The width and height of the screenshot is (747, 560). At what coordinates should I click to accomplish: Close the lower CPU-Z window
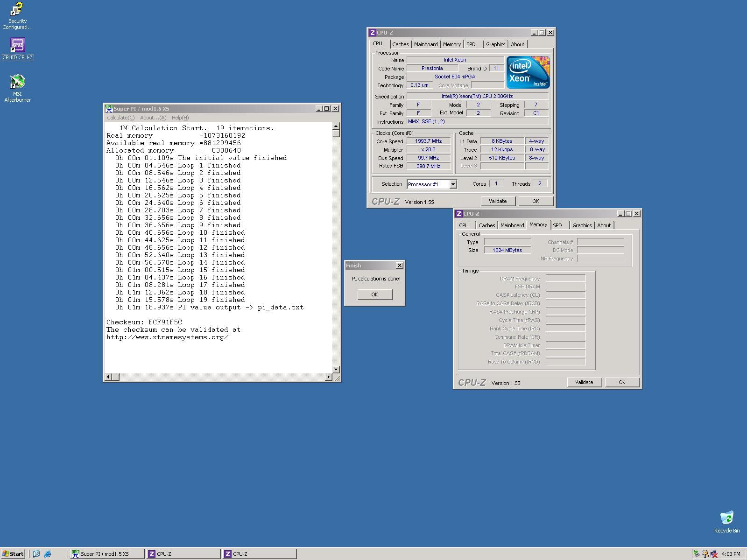[637, 214]
